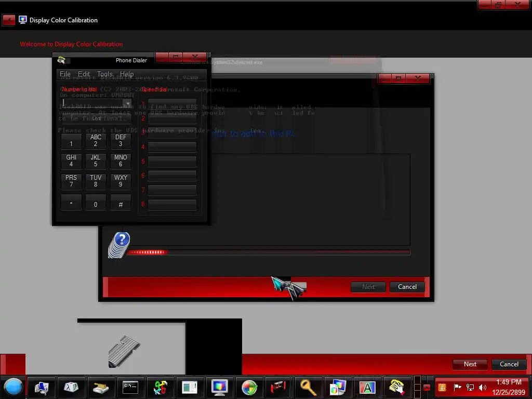Click the back arrow in Display Color Calibration
Screen dimensions: 532x399
click(9, 20)
